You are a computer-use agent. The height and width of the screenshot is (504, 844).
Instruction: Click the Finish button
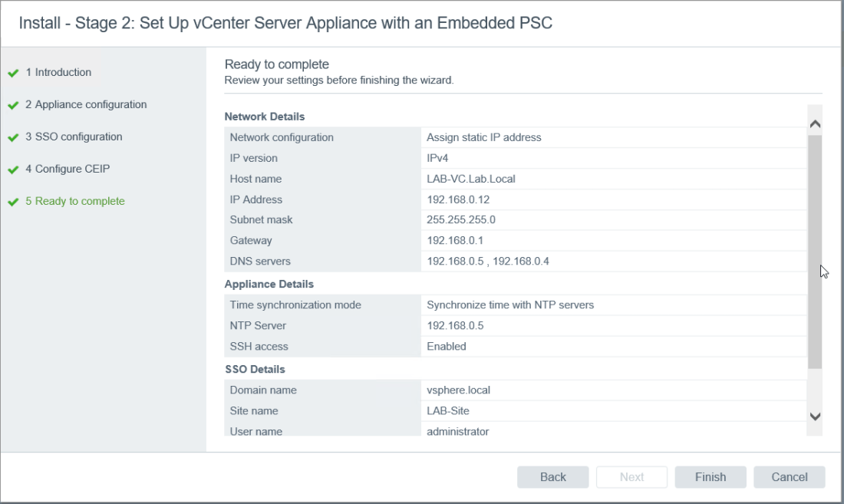click(x=710, y=477)
